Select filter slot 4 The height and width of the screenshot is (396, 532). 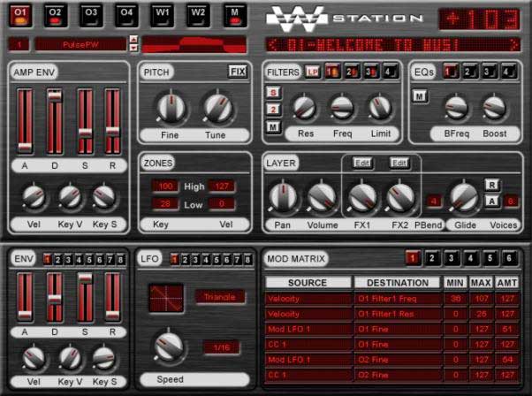(x=391, y=72)
